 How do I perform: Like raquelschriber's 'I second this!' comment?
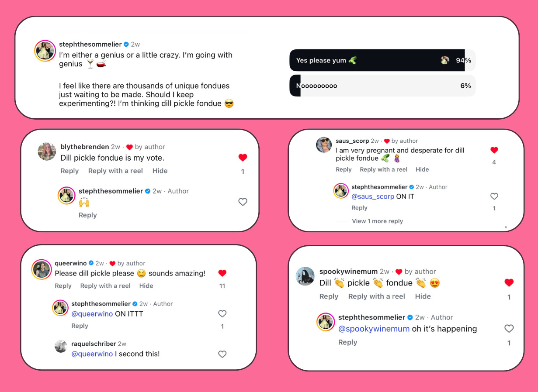[x=222, y=354]
